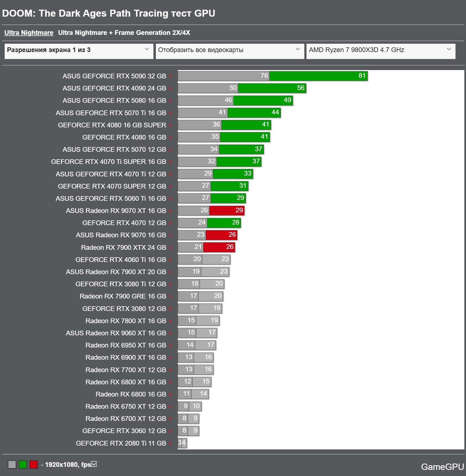Remove ASUS GEFORCE RTX 4090 24 GB row
The width and height of the screenshot is (466, 476).
click(170, 89)
